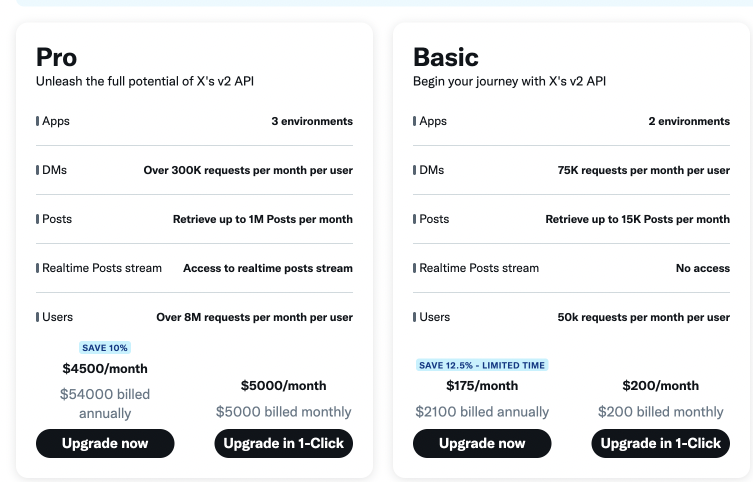Click "Access to realtime posts stream" text
This screenshot has width=753, height=482.
coord(268,268)
